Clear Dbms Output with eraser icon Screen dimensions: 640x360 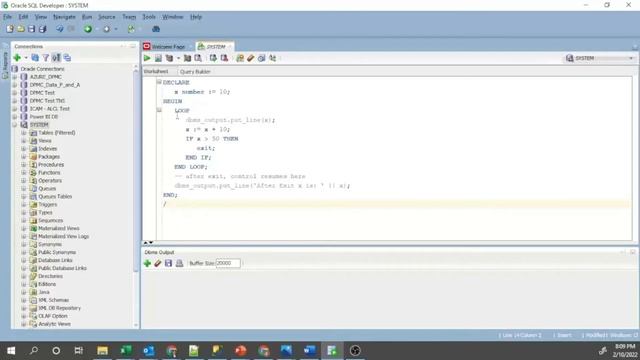click(x=158, y=264)
